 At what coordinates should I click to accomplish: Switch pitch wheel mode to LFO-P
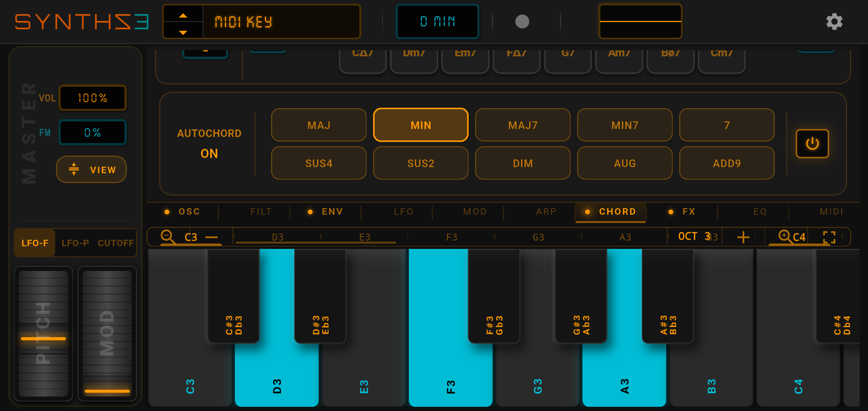tap(76, 243)
